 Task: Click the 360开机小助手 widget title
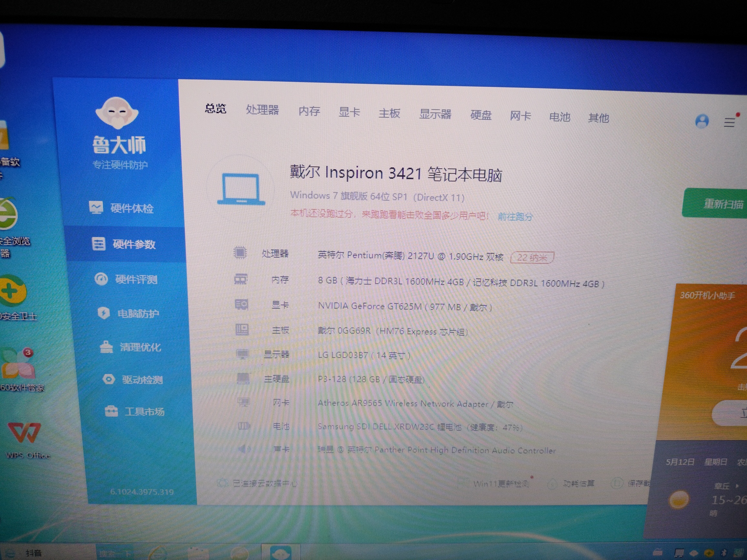click(708, 296)
